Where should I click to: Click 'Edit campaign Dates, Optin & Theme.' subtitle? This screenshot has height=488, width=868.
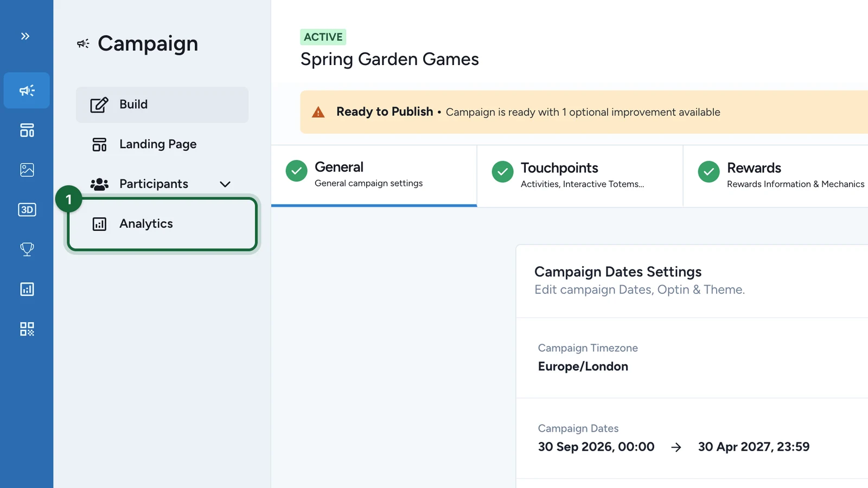pyautogui.click(x=640, y=290)
